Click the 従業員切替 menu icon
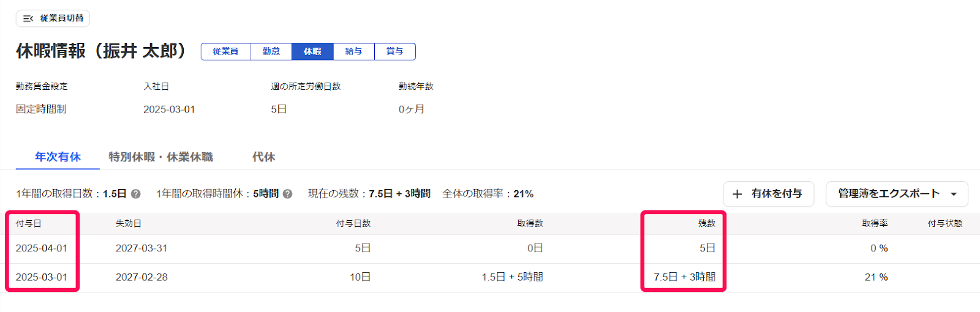The height and width of the screenshot is (312, 980). tap(28, 18)
